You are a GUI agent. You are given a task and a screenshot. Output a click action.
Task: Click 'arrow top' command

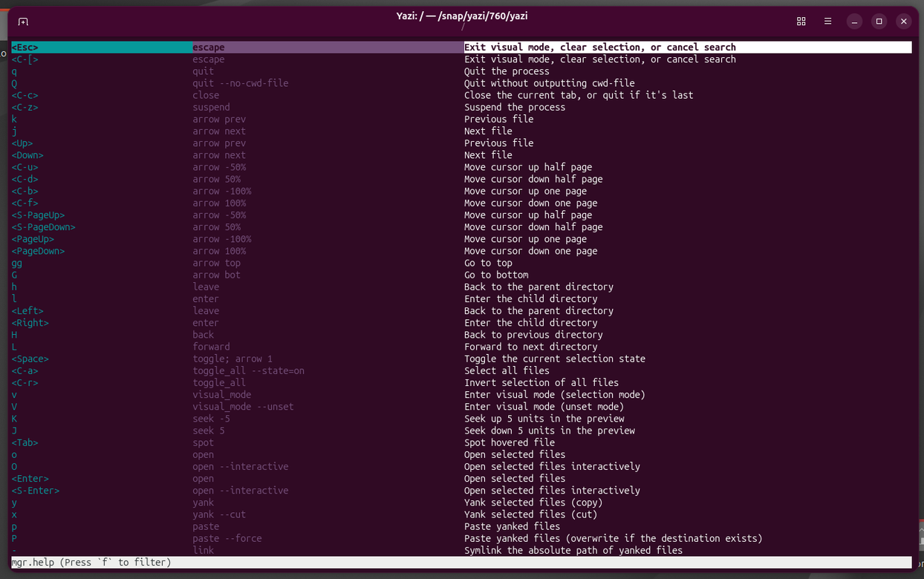pyautogui.click(x=217, y=263)
